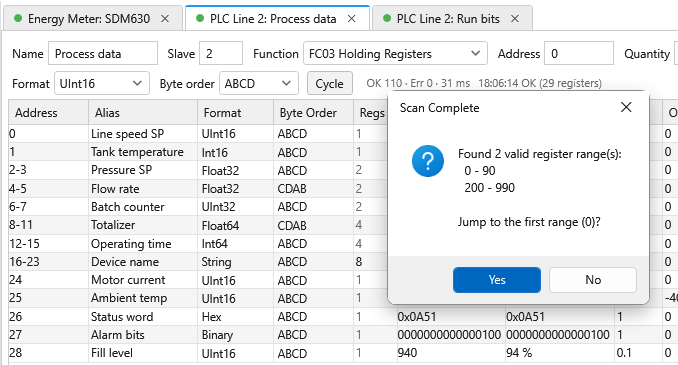This screenshot has height=365, width=678.
Task: Click the address cell 12-15
Action: click(x=48, y=244)
